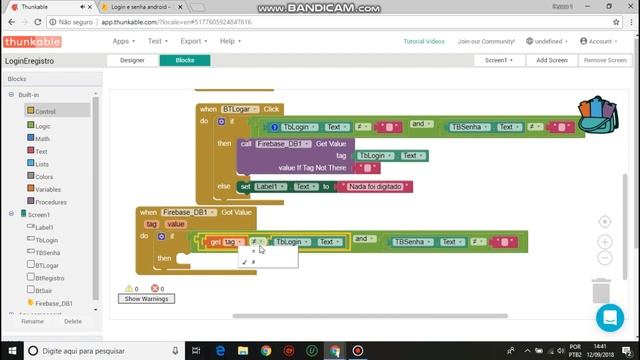Click the Delete button
Screen dimensions: 640x360
point(73,321)
